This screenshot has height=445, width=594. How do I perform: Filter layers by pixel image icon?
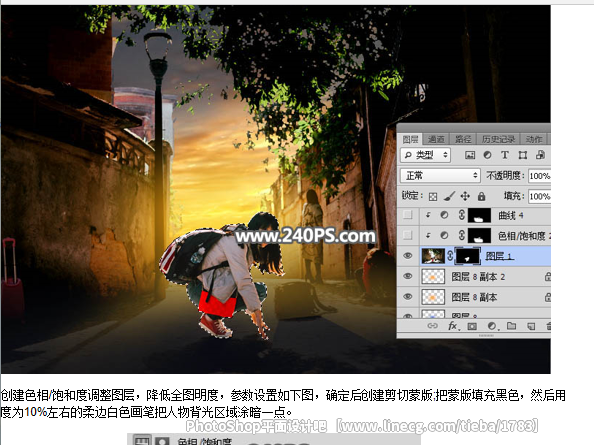click(x=470, y=155)
